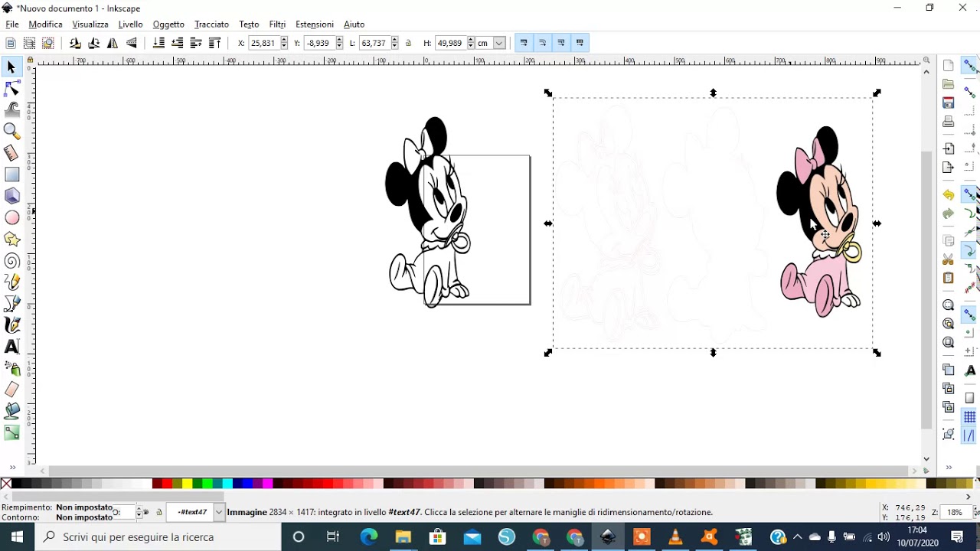980x551 pixels.
Task: Toggle scale stroke width with object
Action: (x=524, y=43)
